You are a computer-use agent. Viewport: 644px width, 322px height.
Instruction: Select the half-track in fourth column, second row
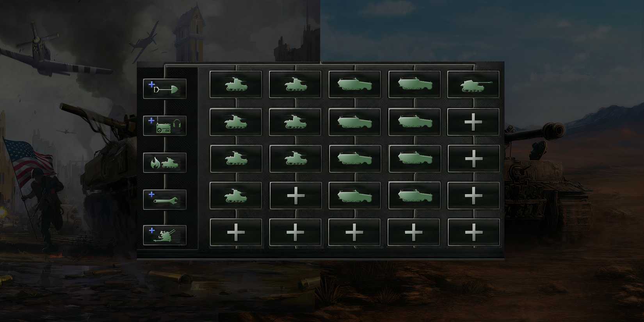click(414, 122)
